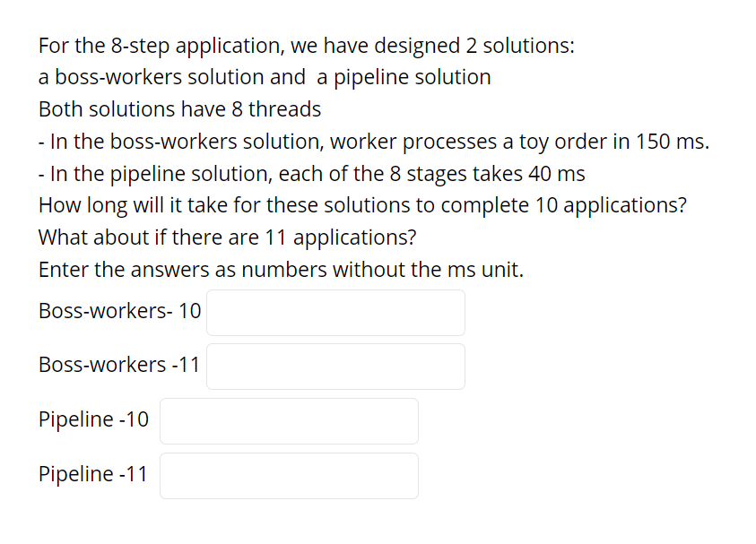Click the question heading about 8-step application
Image resolution: width=756 pixels, height=544 pixels.
[x=305, y=45]
